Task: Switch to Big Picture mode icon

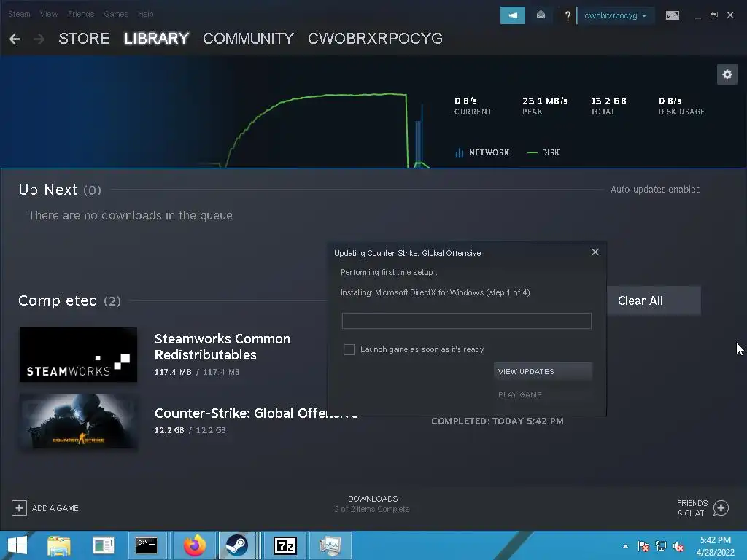Action: pyautogui.click(x=672, y=15)
